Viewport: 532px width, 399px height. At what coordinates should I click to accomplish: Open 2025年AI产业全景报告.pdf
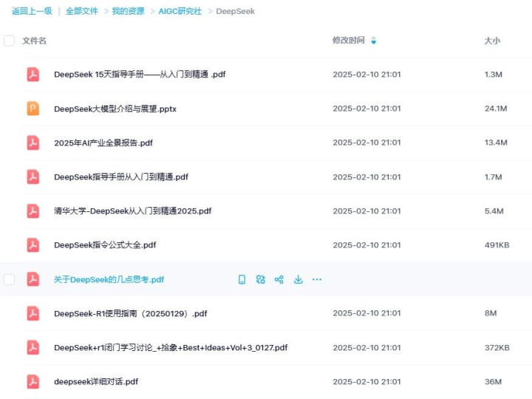click(103, 143)
